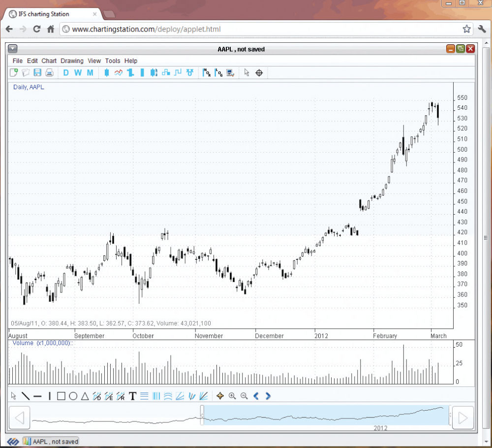The height and width of the screenshot is (448, 492).
Task: Choose the rectangle drawing tool
Action: 61,396
